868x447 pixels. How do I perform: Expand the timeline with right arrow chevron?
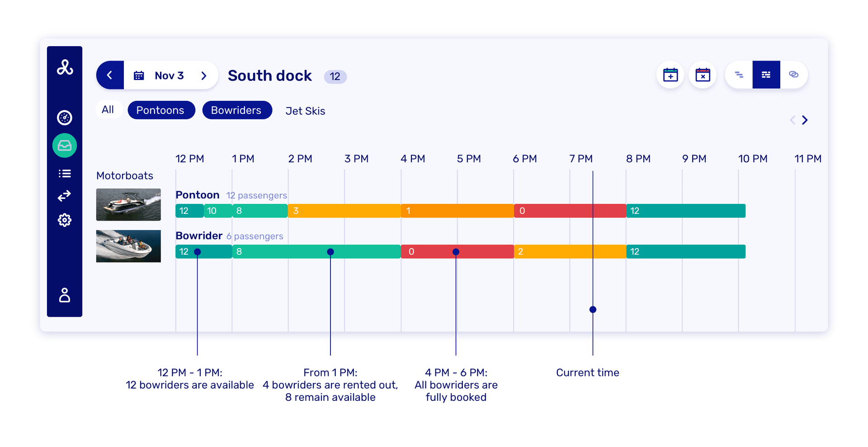[805, 120]
